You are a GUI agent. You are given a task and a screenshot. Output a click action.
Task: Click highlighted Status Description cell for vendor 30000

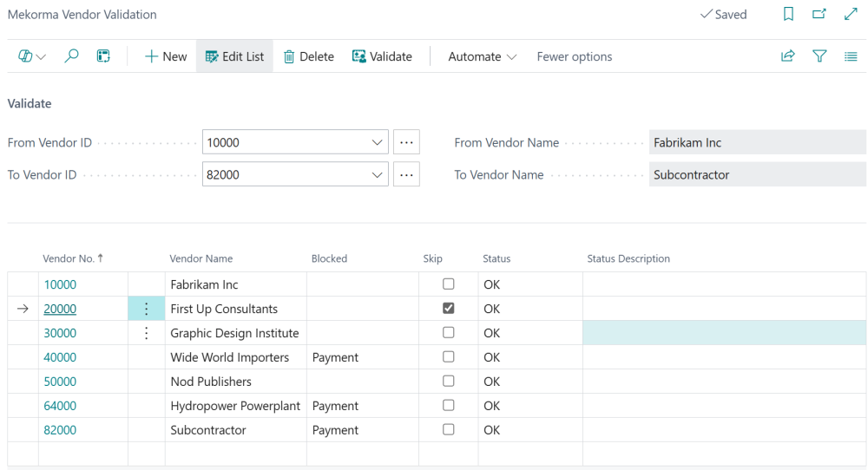724,333
